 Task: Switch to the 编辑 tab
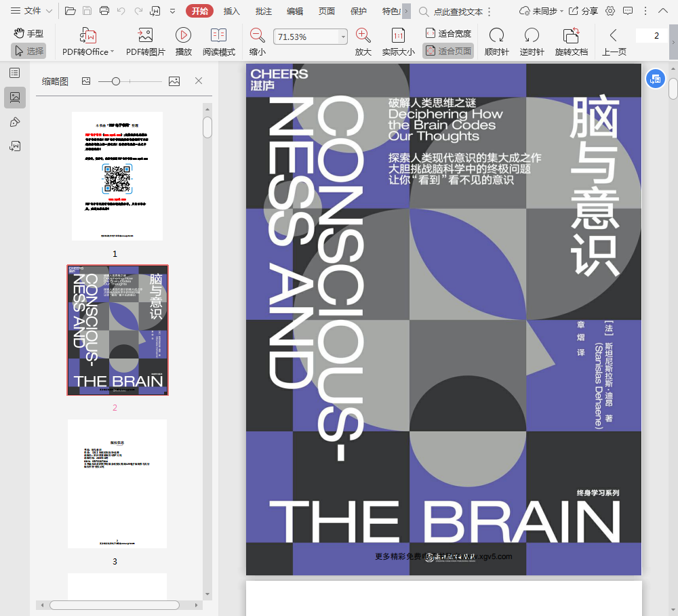(295, 12)
